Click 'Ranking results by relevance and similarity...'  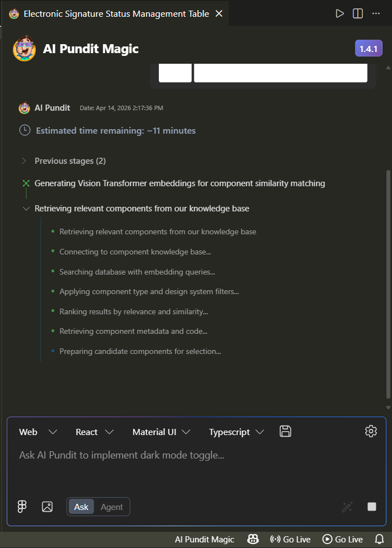(134, 311)
